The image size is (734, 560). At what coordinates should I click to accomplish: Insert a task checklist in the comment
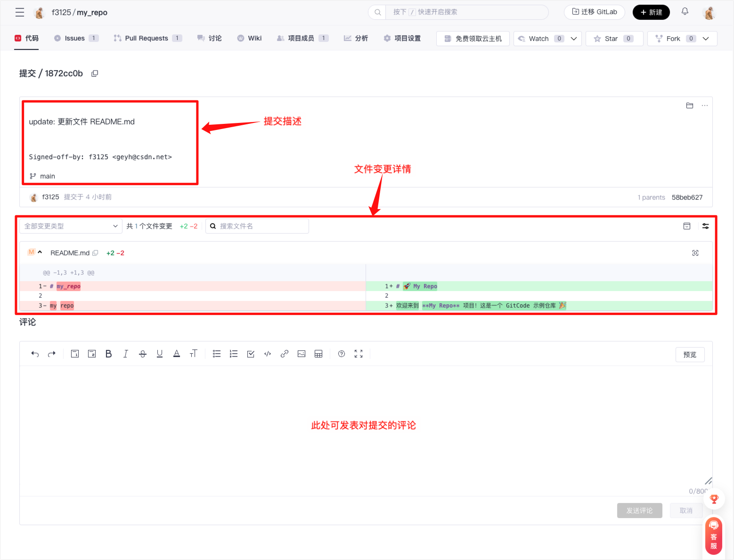click(251, 354)
